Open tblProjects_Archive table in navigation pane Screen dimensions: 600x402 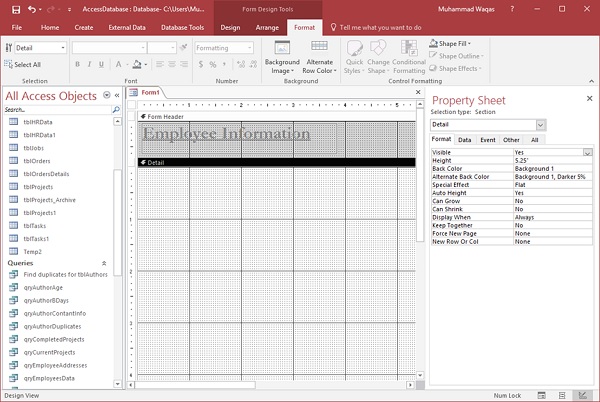[x=50, y=198]
